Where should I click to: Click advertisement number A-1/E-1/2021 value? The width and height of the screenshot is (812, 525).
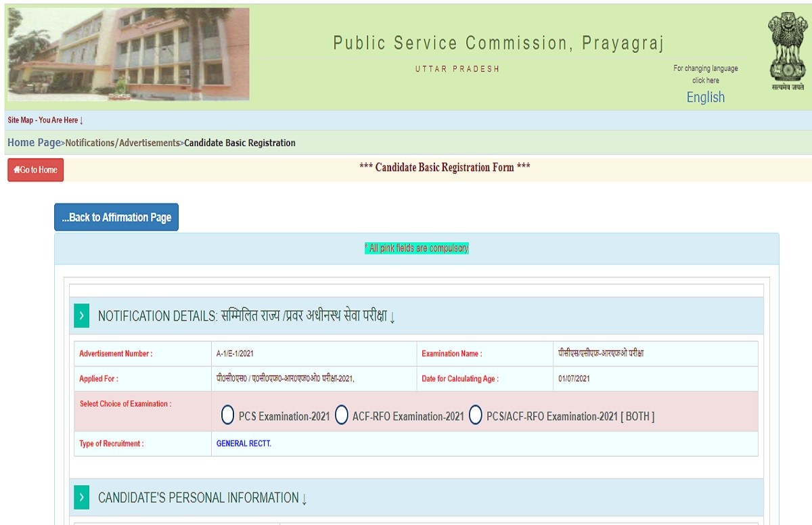(x=235, y=354)
